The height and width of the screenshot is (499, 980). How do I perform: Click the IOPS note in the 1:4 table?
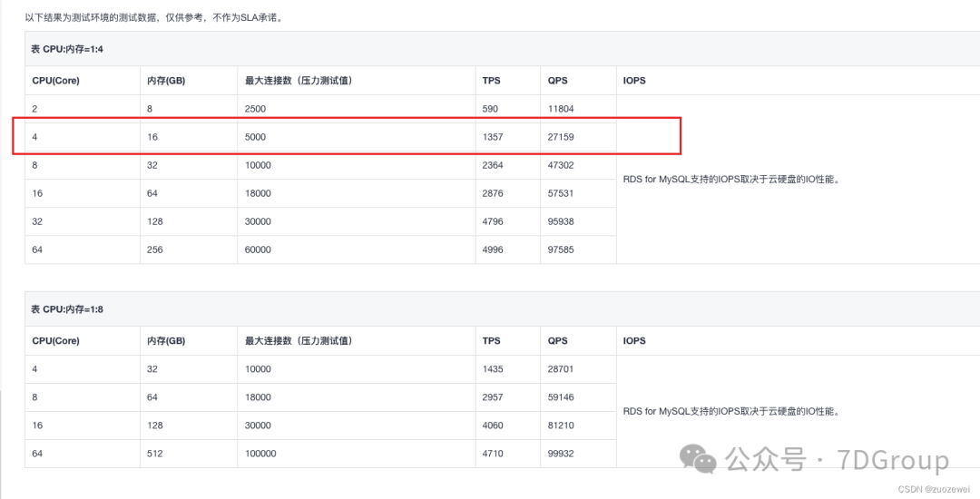(x=730, y=180)
